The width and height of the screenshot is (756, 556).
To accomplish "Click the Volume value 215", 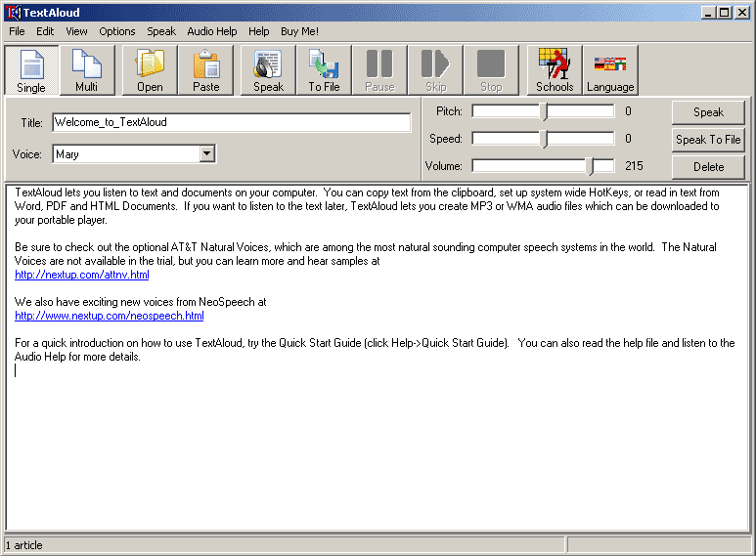I will point(634,166).
